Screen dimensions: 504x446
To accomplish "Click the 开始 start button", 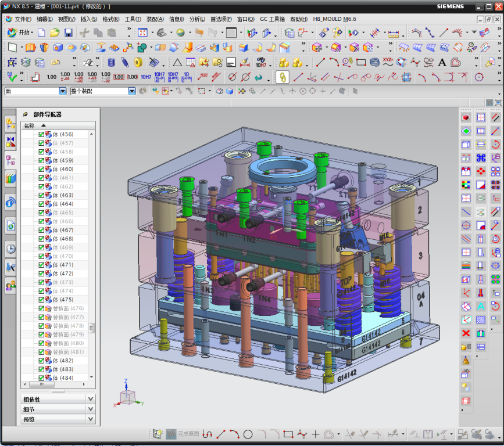I will click(x=22, y=33).
